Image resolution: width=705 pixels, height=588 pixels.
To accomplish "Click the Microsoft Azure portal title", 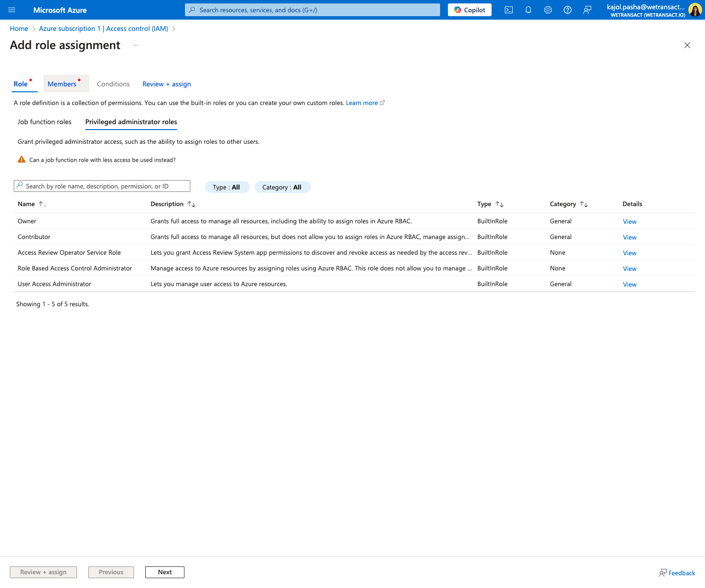I will pyautogui.click(x=60, y=10).
